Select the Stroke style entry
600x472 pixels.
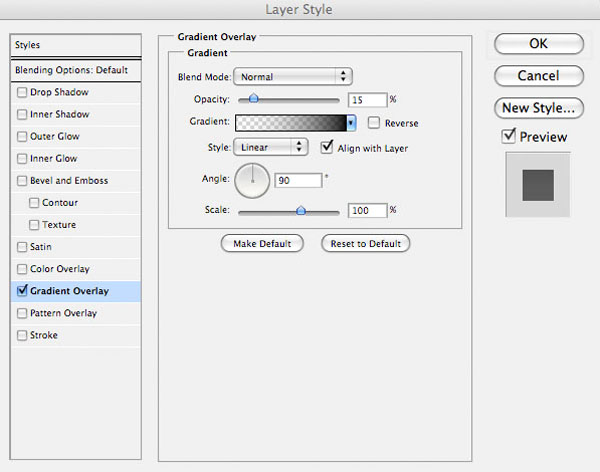coord(76,335)
